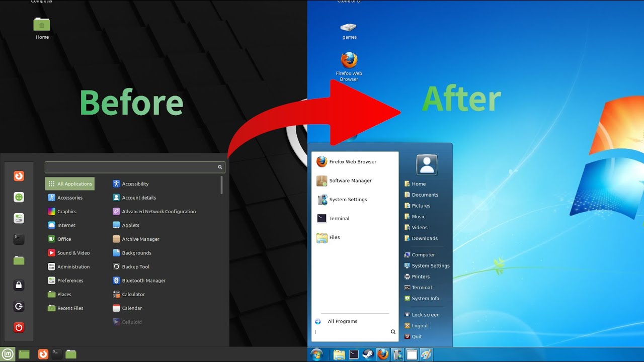The image size is (644, 362).
Task: Open Backgrounds entry
Action: pyautogui.click(x=132, y=253)
